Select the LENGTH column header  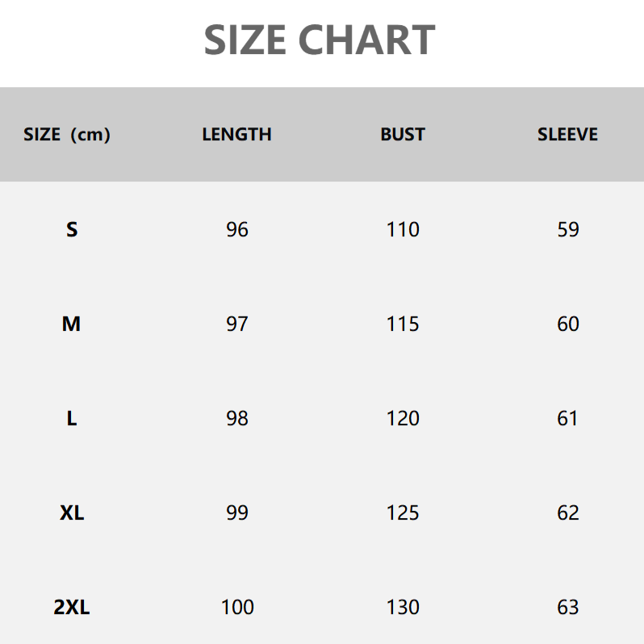(236, 135)
